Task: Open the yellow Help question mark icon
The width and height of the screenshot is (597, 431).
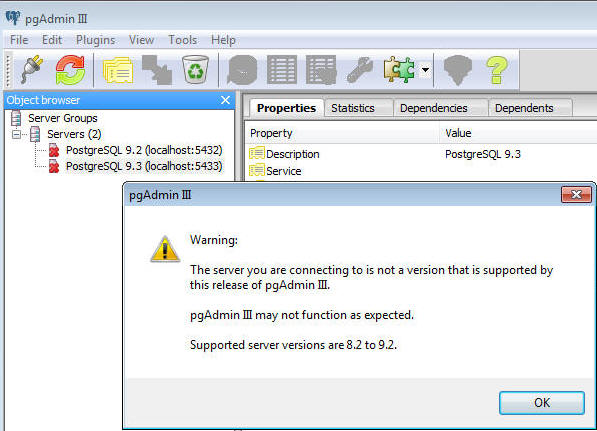Action: click(x=497, y=70)
